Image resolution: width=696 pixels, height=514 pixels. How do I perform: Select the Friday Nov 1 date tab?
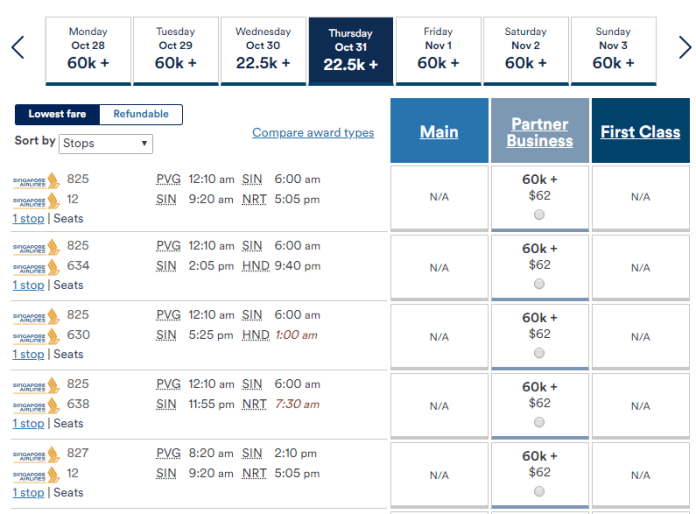[438, 51]
